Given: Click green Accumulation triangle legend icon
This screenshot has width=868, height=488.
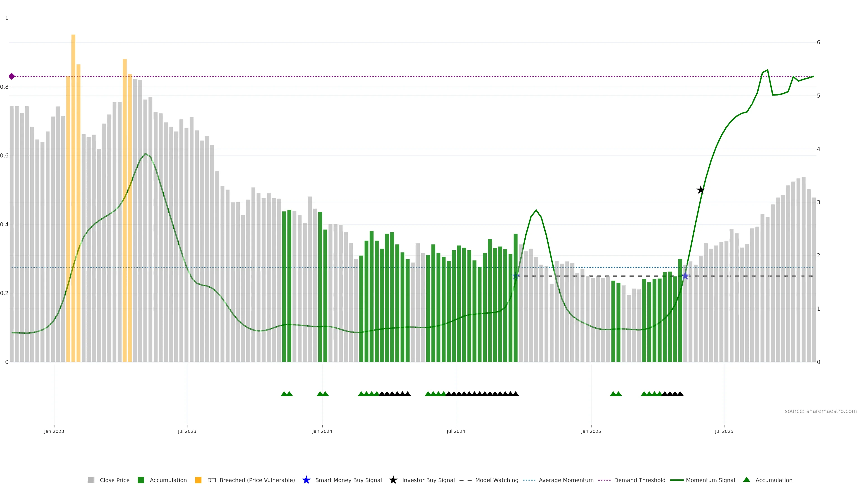Looking at the screenshot, I should tap(746, 480).
